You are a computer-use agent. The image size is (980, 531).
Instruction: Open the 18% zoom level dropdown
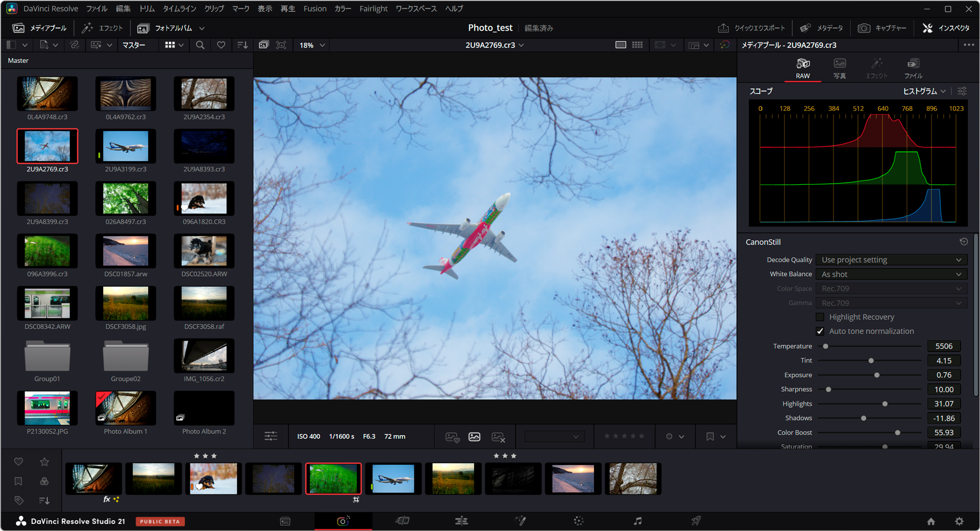(312, 45)
